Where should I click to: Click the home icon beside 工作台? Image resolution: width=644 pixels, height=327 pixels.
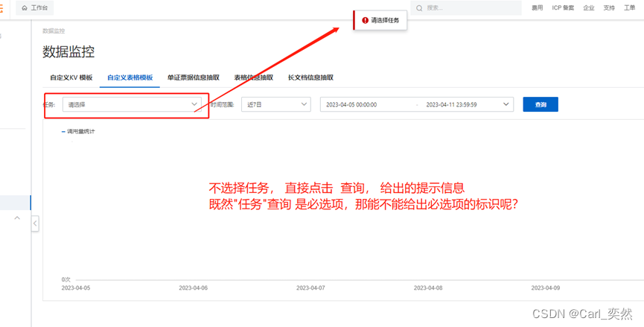25,7
